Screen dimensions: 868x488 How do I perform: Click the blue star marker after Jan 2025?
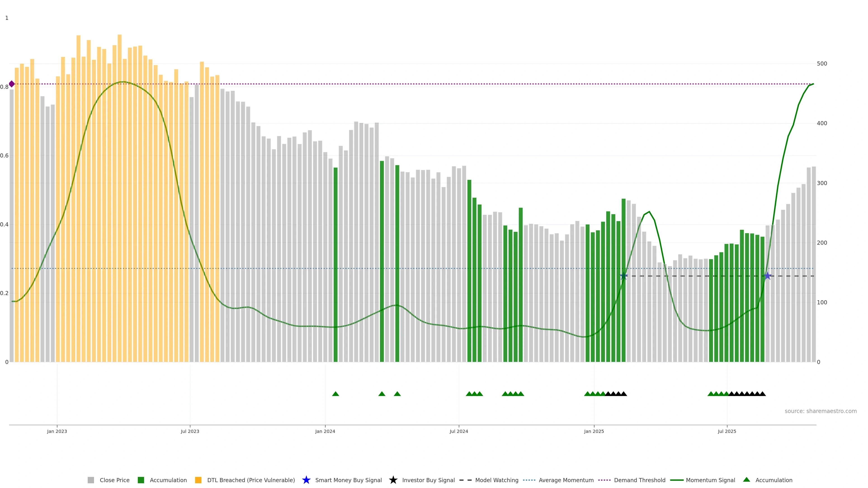(623, 276)
